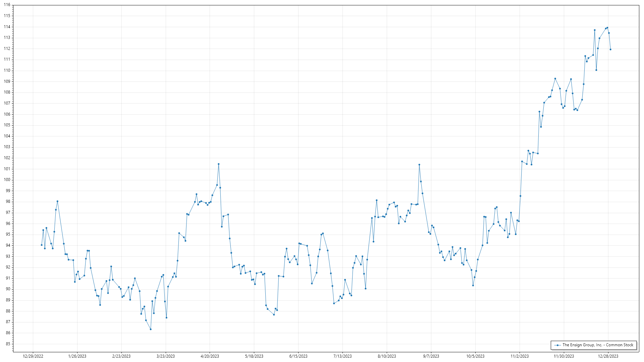Select the 7/13/2023 date label
Image resolution: width=644 pixels, height=362 pixels.
pos(342,356)
